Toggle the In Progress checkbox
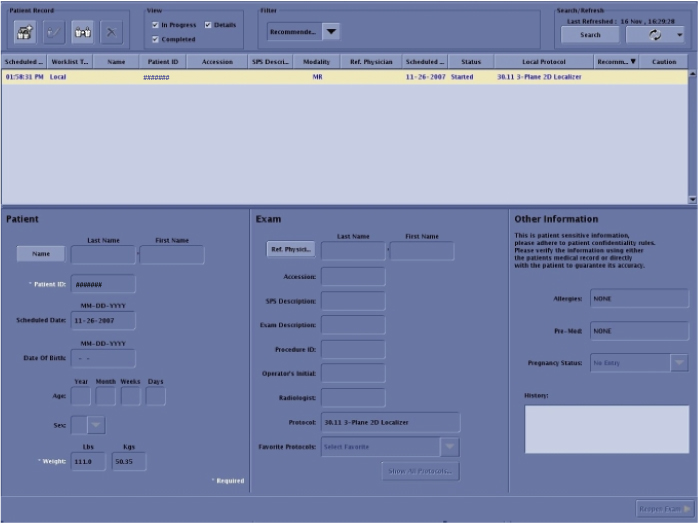The width and height of the screenshot is (700, 523). (155, 25)
